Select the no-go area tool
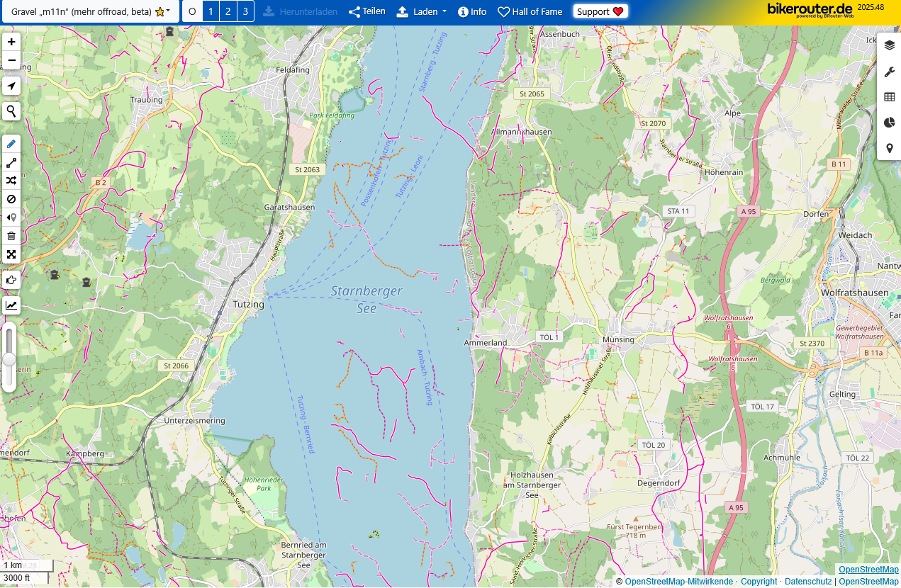This screenshot has width=901, height=588. tap(11, 199)
